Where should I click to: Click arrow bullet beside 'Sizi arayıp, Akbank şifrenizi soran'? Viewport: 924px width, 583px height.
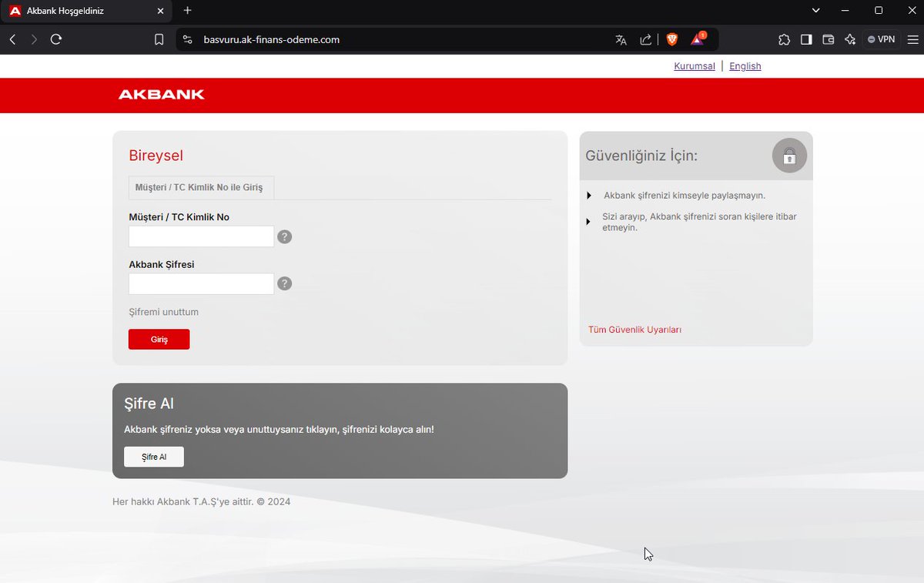click(x=589, y=221)
